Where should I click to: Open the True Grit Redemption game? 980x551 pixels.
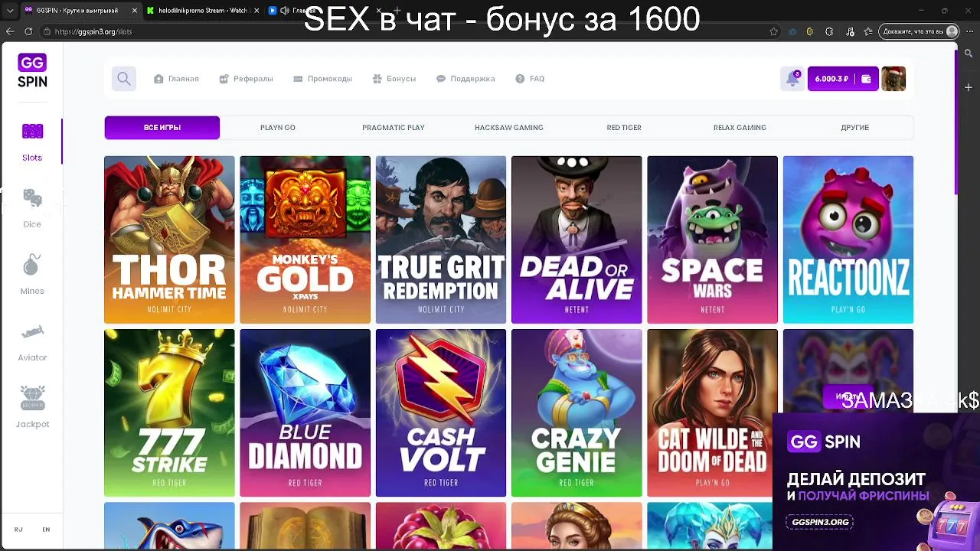(441, 240)
